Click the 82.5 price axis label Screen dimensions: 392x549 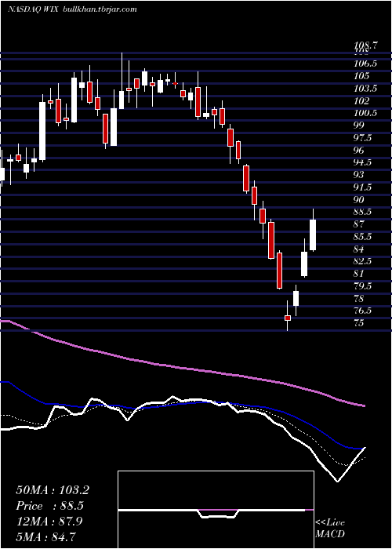pos(364,261)
